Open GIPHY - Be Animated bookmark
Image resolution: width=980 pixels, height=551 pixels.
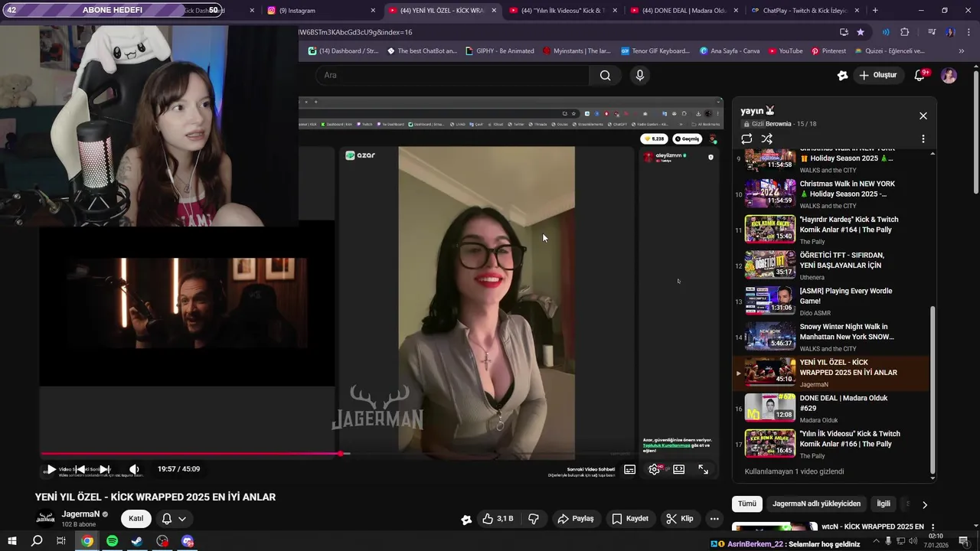pos(499,51)
